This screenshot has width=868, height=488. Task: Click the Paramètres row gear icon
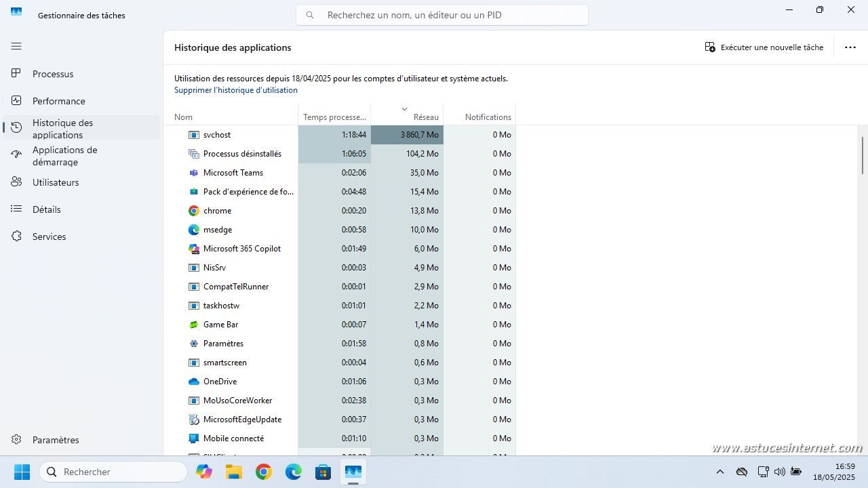(x=194, y=344)
